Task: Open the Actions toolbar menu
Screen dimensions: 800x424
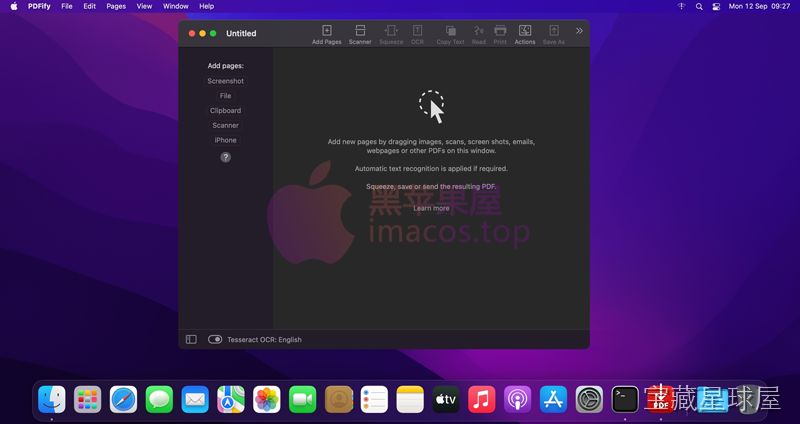Action: [524, 34]
